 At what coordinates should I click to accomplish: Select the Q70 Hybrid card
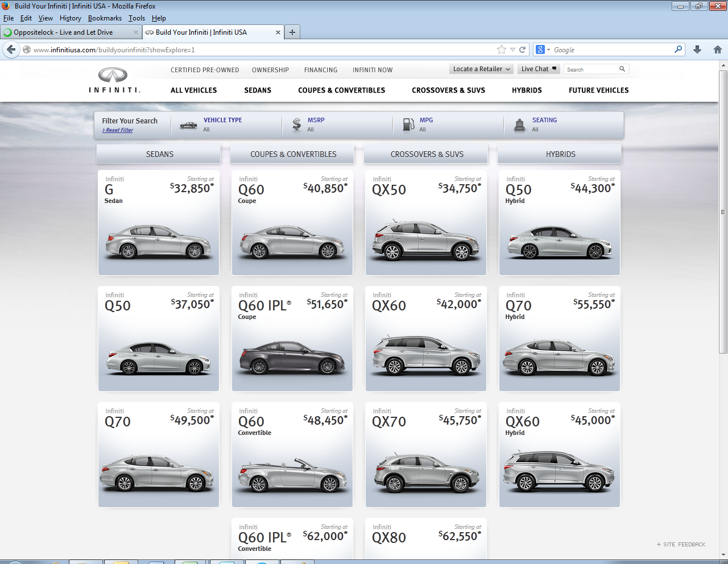(560, 339)
